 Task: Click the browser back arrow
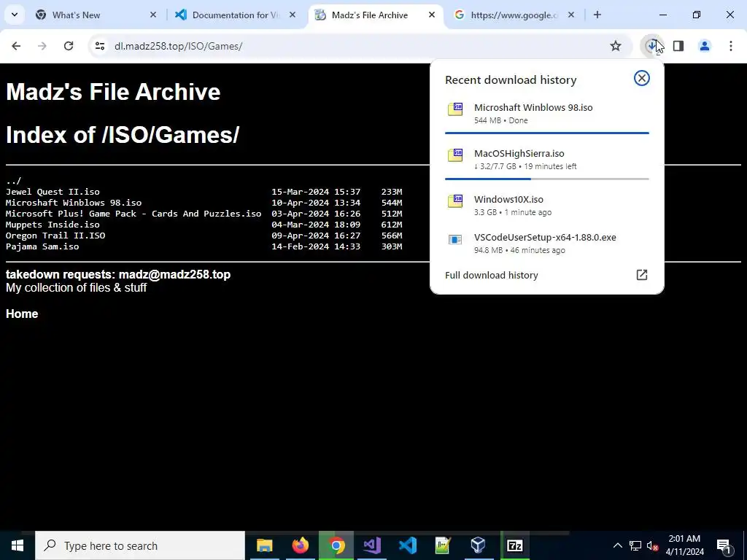[x=16, y=46]
